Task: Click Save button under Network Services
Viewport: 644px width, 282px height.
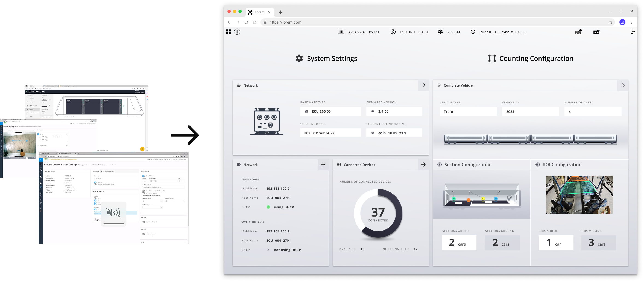Action: (97, 219)
